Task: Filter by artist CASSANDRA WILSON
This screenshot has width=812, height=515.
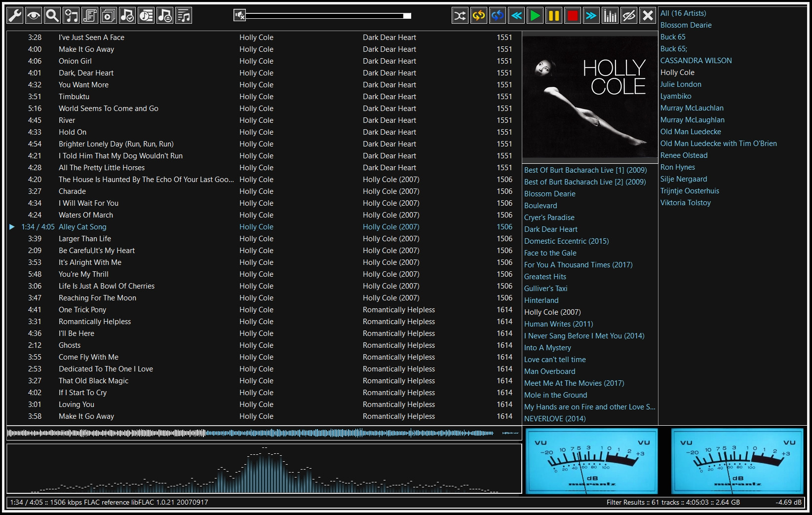Action: pos(696,61)
